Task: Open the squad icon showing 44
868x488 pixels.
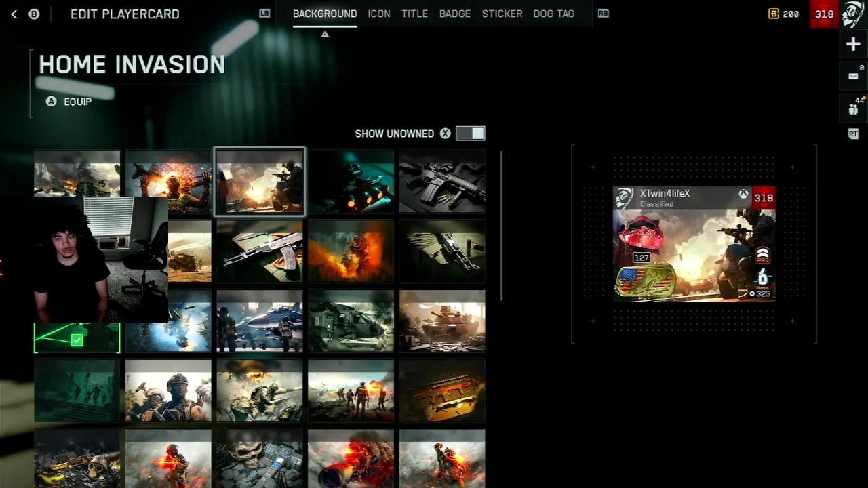Action: coord(853,108)
